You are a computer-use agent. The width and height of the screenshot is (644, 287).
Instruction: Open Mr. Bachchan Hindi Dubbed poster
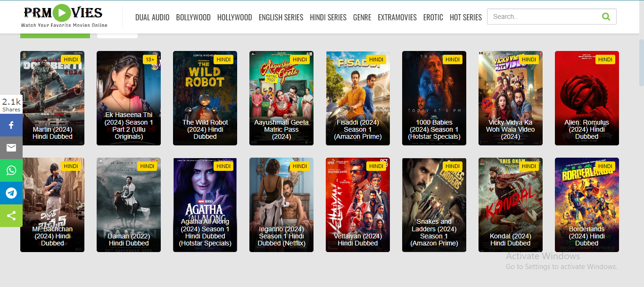(x=52, y=205)
